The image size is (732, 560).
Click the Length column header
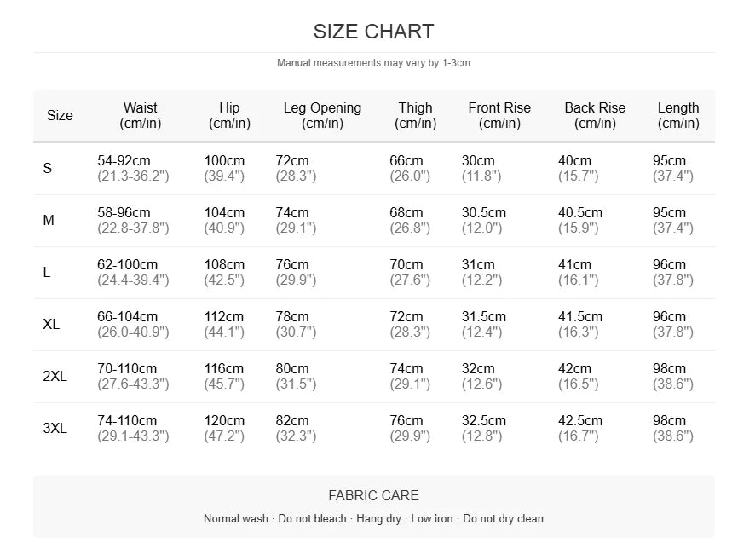(678, 115)
